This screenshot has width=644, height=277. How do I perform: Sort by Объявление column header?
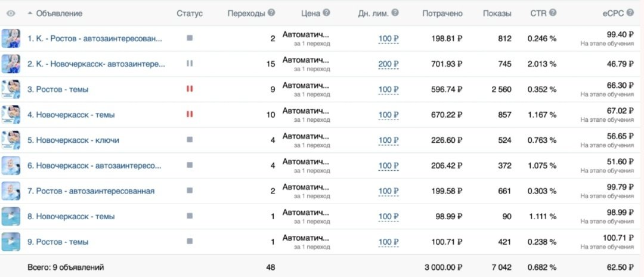click(58, 13)
